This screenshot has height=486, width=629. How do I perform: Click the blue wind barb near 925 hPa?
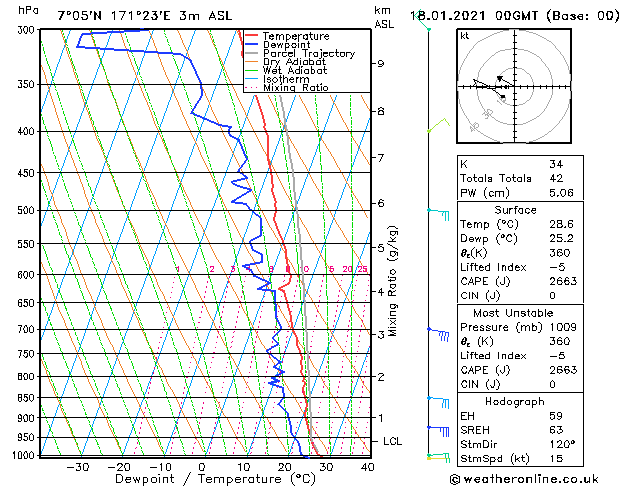click(x=438, y=431)
